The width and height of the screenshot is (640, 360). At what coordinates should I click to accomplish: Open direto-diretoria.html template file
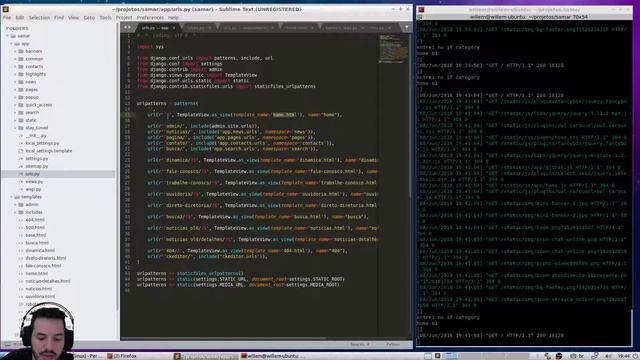pyautogui.click(x=46, y=258)
